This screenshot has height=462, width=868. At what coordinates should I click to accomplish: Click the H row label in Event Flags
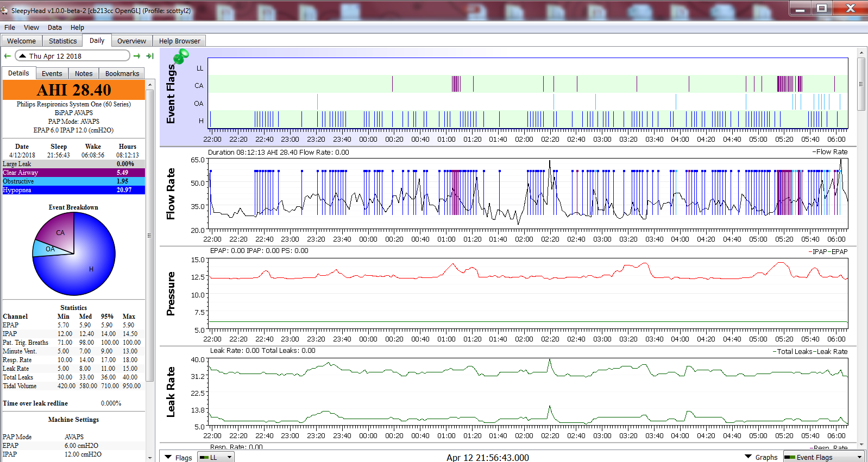(x=201, y=121)
